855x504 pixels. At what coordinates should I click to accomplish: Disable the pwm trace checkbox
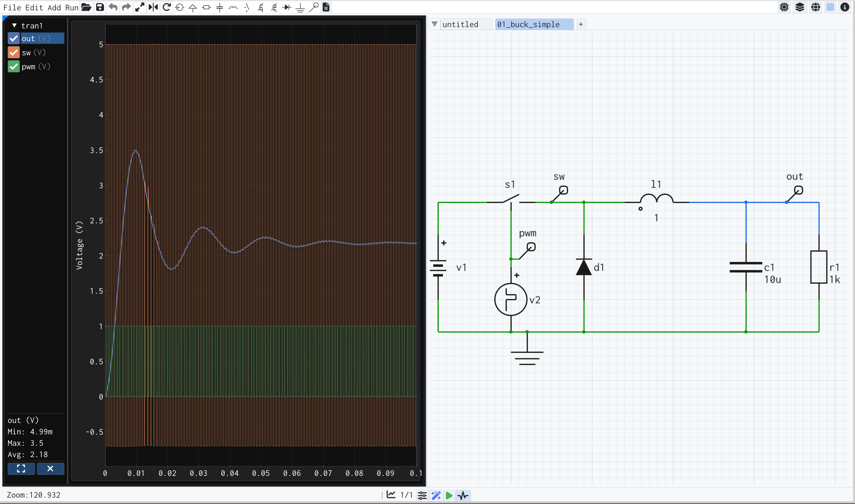coord(13,66)
